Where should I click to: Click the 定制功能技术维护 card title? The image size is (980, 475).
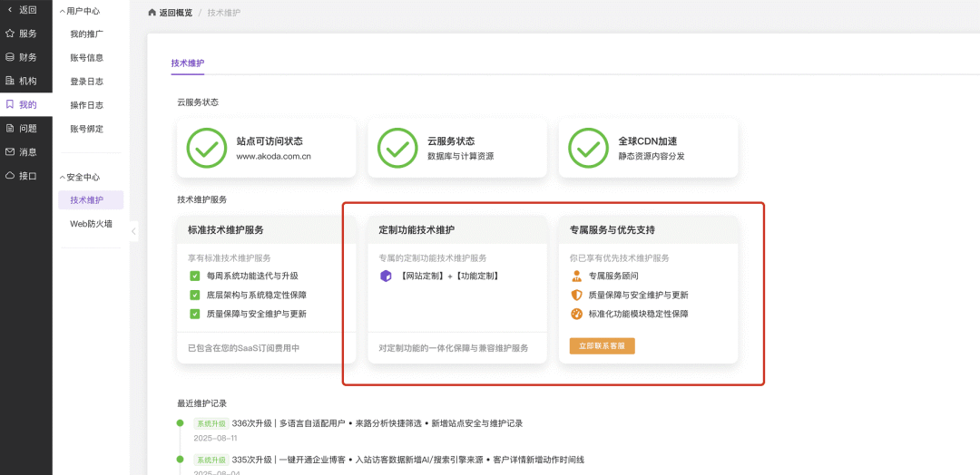pos(416,229)
